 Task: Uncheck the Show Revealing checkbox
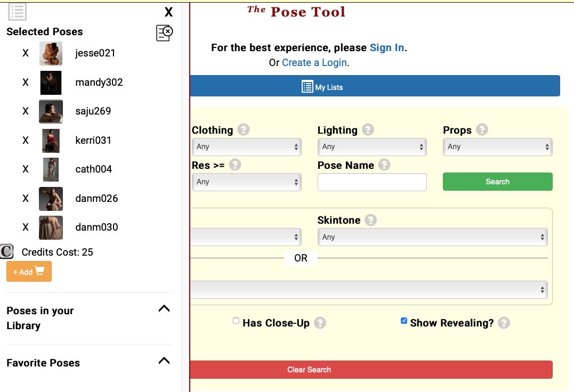[x=404, y=321]
